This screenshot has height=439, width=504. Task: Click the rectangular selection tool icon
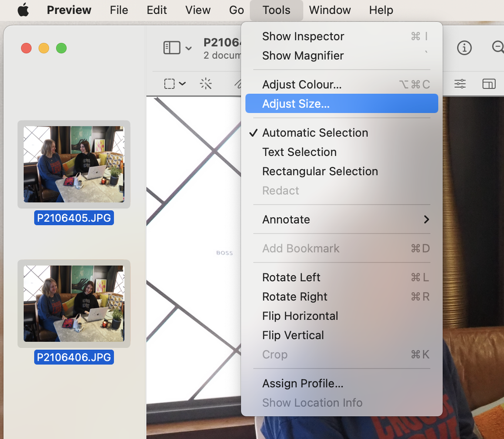[x=169, y=84]
